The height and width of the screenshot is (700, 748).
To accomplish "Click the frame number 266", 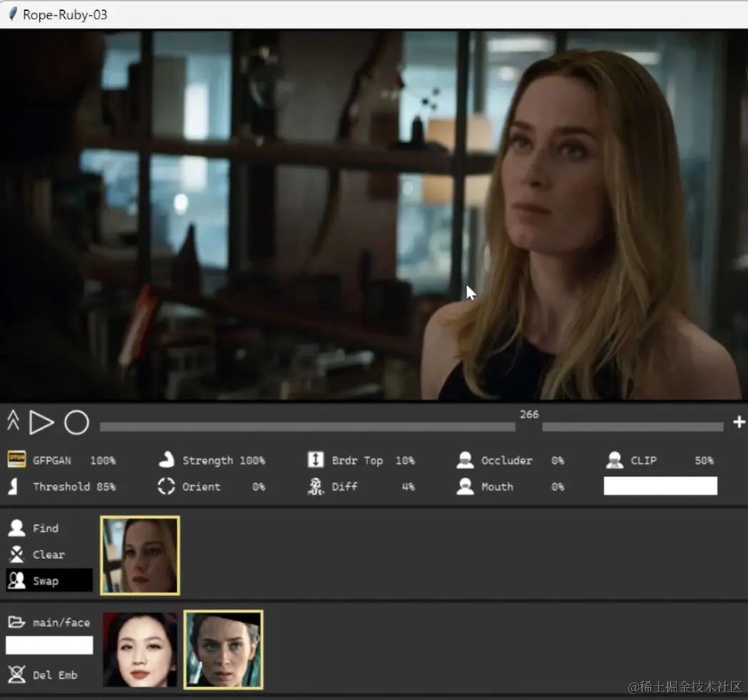I will 529,415.
